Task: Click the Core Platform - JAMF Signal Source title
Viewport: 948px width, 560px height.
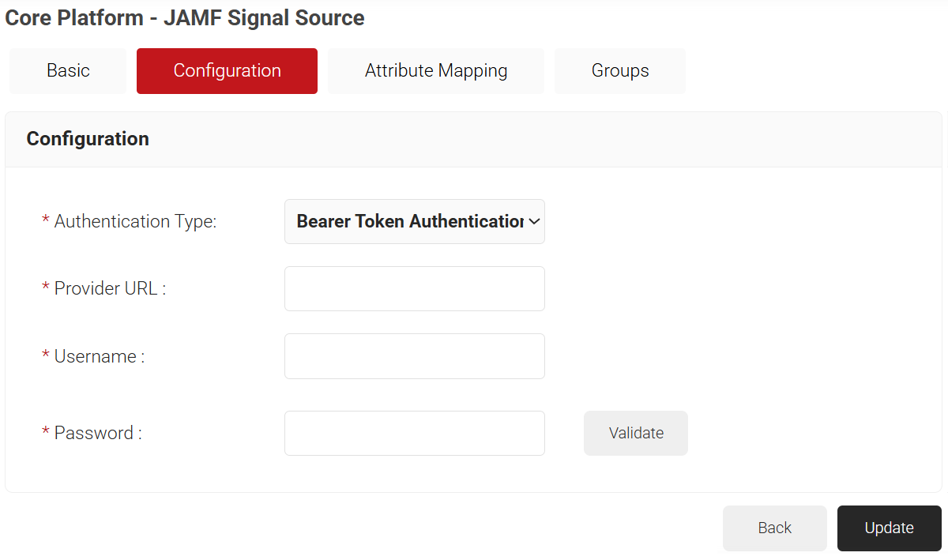Action: [185, 18]
